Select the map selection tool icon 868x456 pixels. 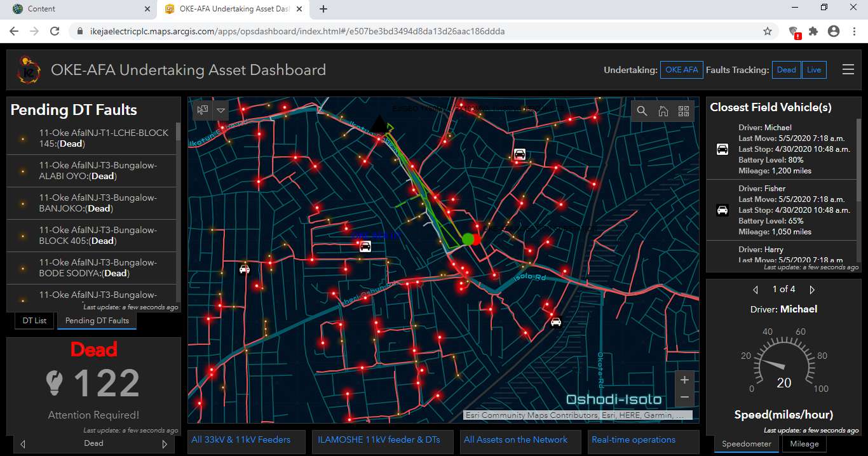tap(201, 110)
